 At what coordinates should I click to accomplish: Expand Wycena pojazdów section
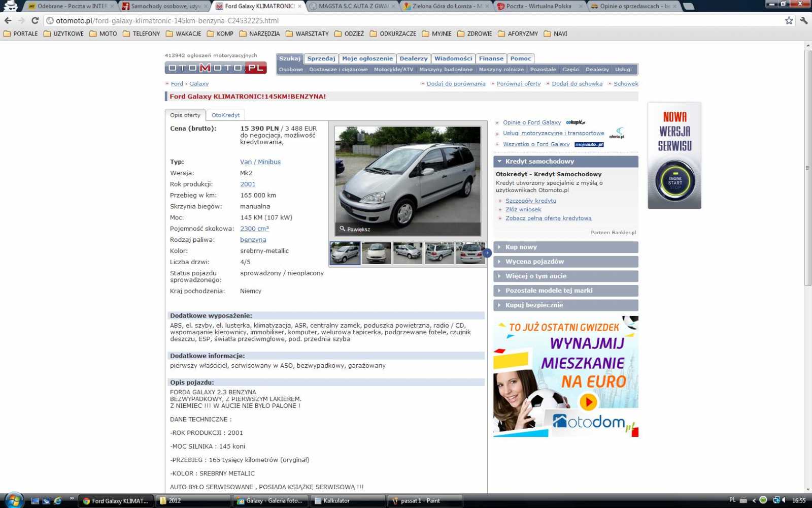[x=565, y=262]
